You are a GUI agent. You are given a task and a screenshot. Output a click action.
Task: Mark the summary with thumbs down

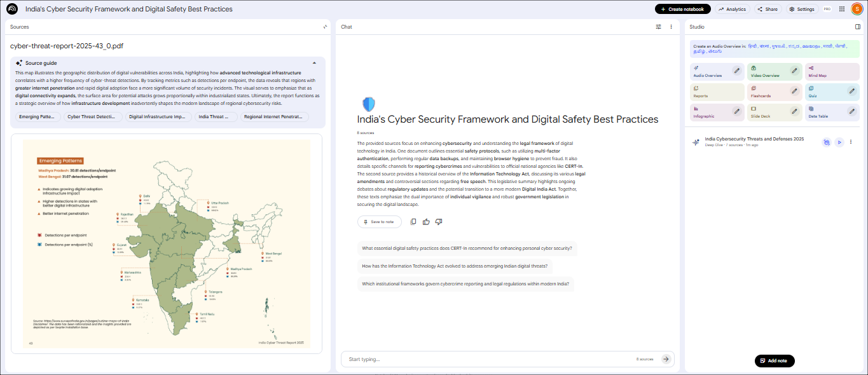tap(439, 222)
